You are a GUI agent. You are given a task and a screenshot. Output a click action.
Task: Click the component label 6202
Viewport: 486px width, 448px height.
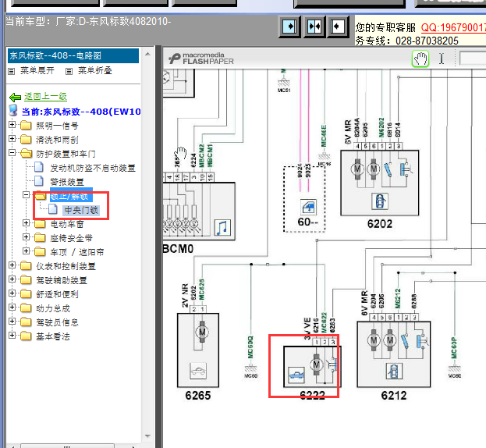click(380, 223)
